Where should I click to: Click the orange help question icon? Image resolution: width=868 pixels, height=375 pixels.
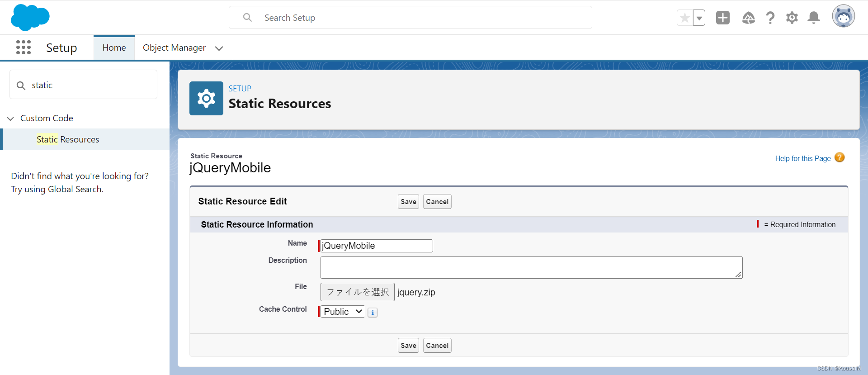tap(840, 157)
